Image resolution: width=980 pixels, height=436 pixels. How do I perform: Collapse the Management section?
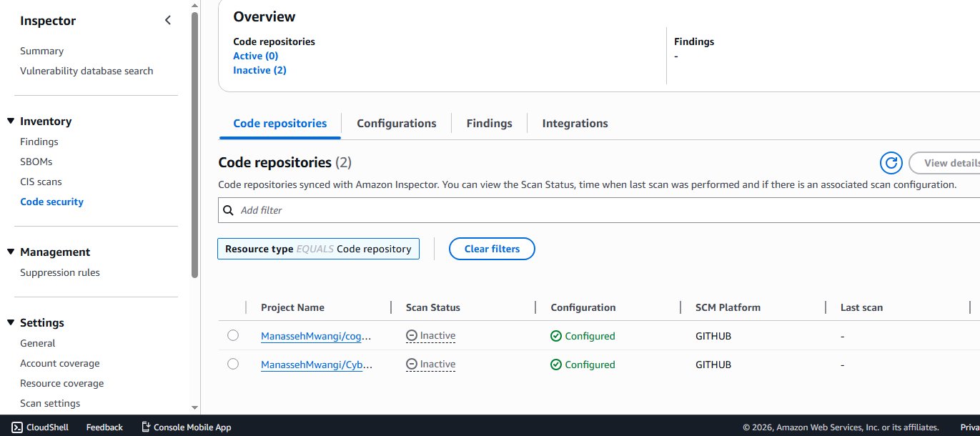pos(11,252)
